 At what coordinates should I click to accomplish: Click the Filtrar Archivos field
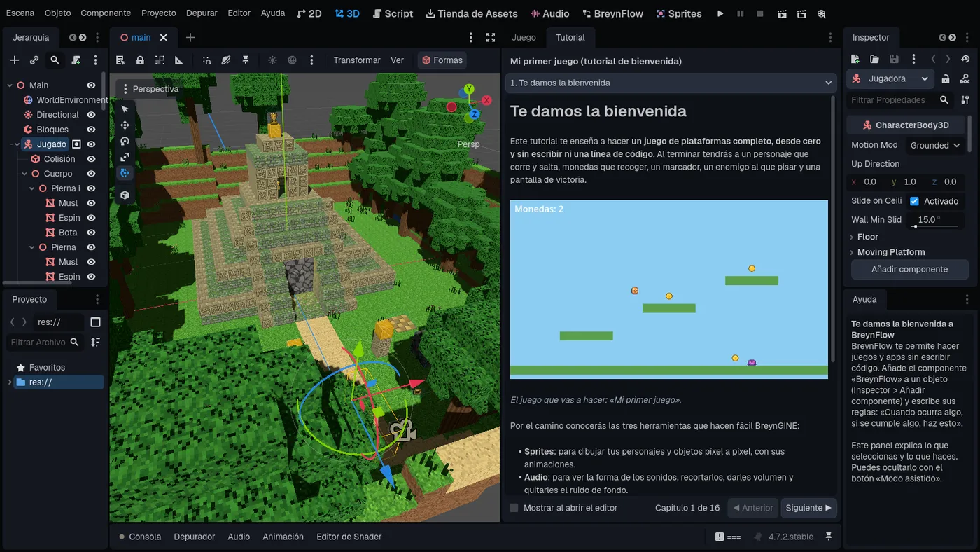click(46, 342)
